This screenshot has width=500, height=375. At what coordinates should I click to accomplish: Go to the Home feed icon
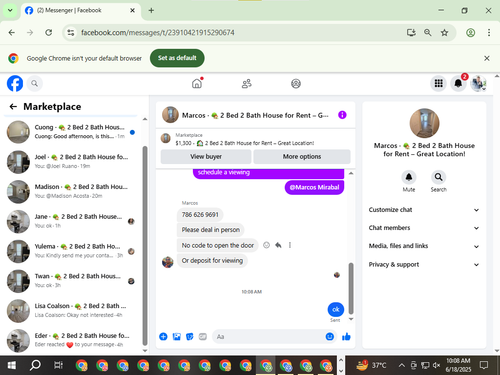pyautogui.click(x=197, y=83)
